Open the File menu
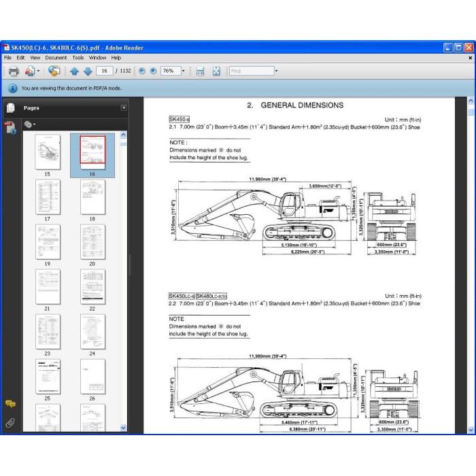 [7, 58]
